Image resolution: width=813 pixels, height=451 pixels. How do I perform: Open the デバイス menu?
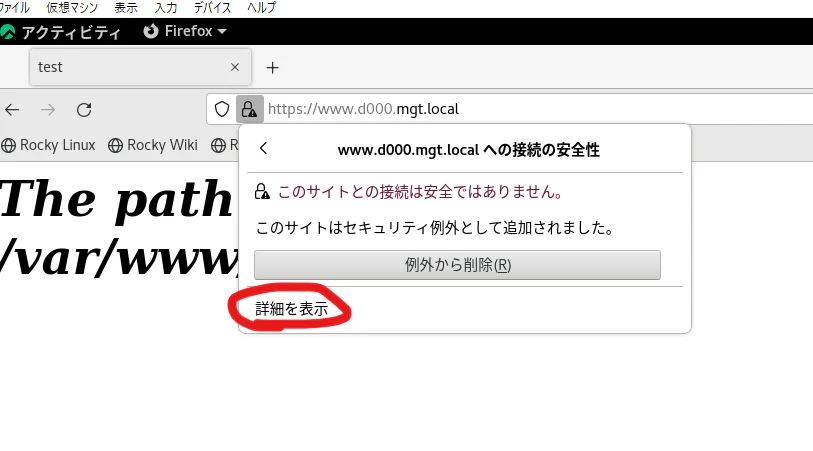pos(212,7)
